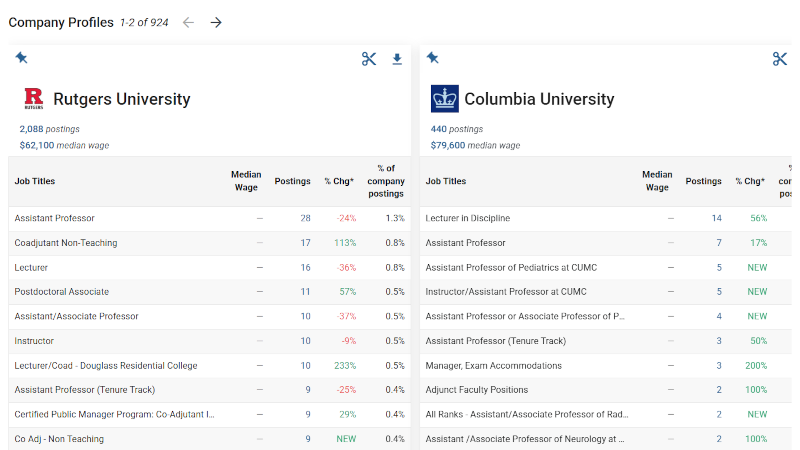Pin the Rutgers University profile card
Screen dimensions: 800x450
point(21,58)
